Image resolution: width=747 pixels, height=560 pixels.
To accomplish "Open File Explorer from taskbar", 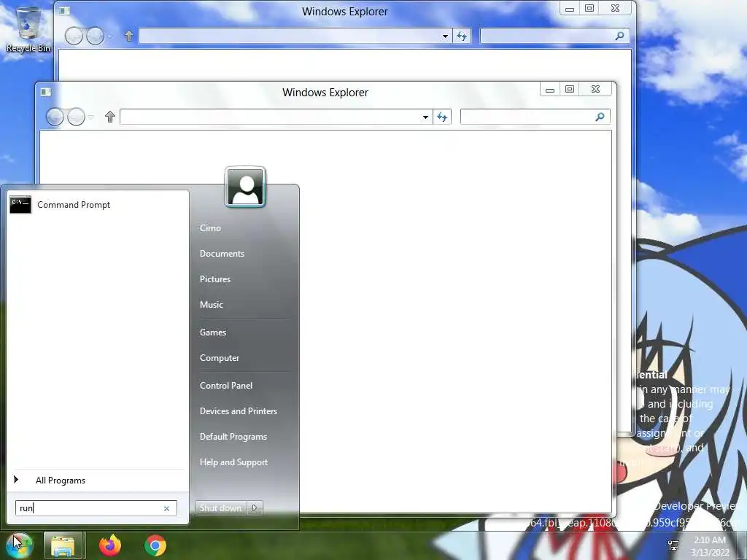I will pos(63,545).
